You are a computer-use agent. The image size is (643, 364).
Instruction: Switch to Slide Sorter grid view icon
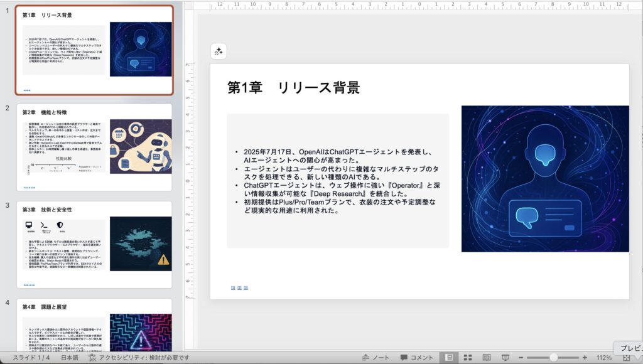468,358
